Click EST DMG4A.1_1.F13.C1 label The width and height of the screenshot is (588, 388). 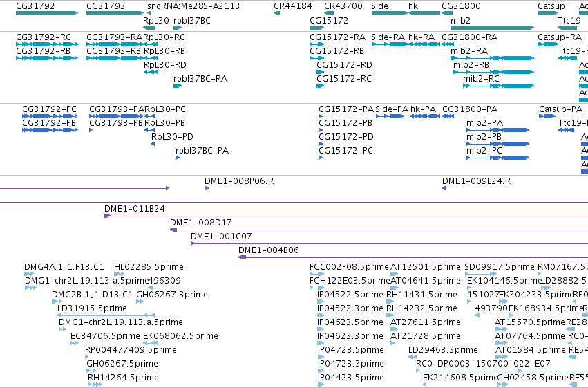[x=64, y=267]
